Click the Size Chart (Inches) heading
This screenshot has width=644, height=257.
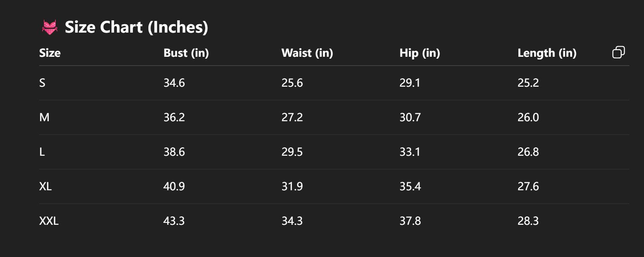[136, 27]
